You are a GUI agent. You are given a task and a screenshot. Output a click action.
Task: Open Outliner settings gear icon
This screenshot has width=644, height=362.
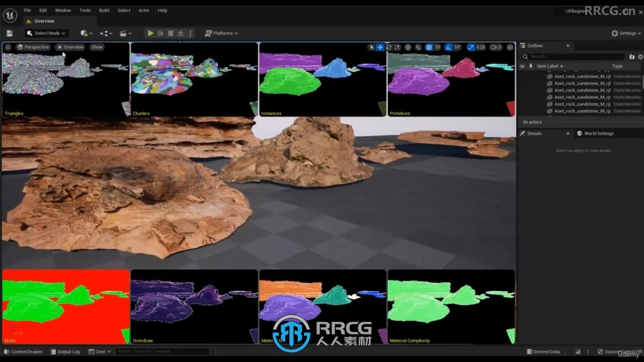(640, 57)
